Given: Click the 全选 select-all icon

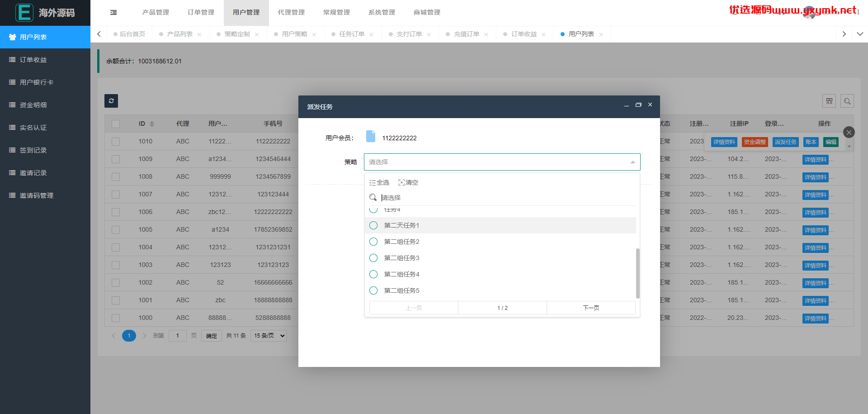Looking at the screenshot, I should coord(373,183).
